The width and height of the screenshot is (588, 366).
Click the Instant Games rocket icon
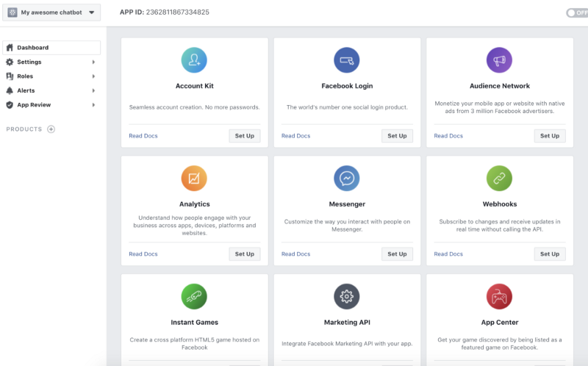coord(194,296)
